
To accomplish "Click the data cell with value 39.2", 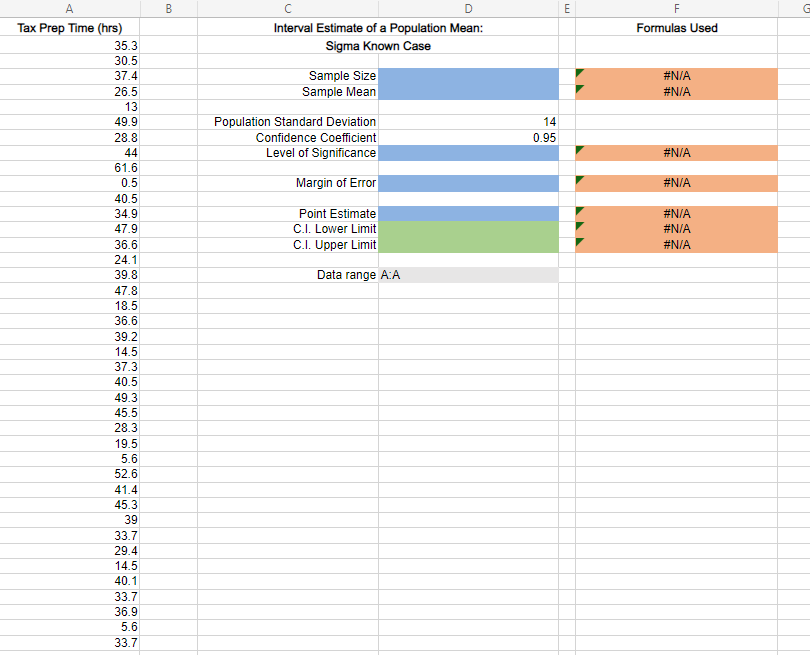I will 70,337.
